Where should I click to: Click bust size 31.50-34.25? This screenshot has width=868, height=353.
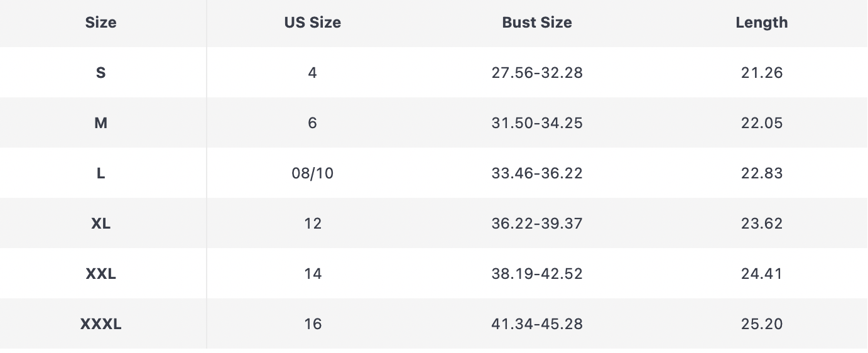(537, 123)
